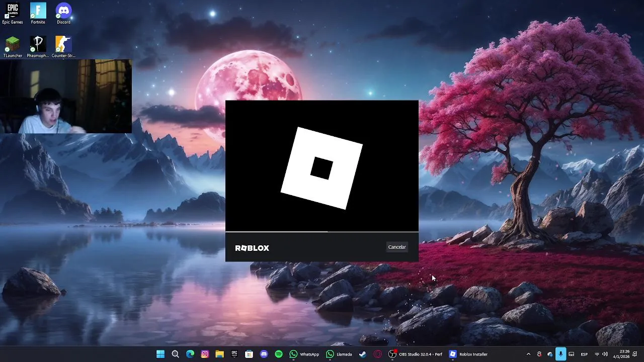Viewport: 644px width, 362px height.
Task: Click the tilted square Roblox logo in the installer
Action: point(321,168)
